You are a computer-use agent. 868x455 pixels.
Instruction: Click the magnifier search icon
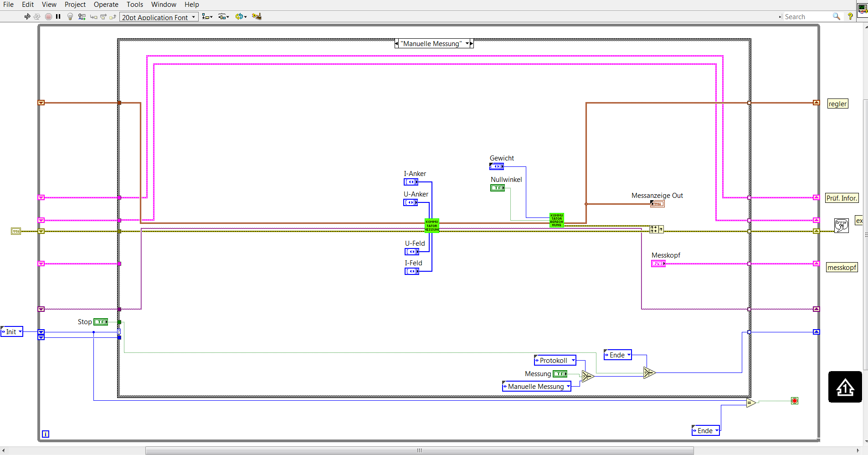point(836,16)
